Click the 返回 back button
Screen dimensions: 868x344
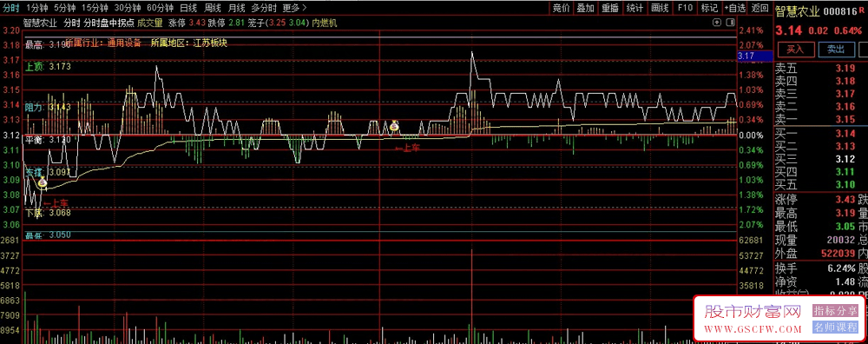[x=760, y=8]
